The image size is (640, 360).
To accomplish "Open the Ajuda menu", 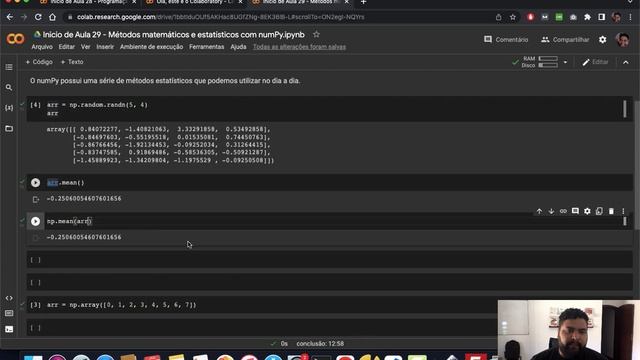I will click(x=238, y=47).
